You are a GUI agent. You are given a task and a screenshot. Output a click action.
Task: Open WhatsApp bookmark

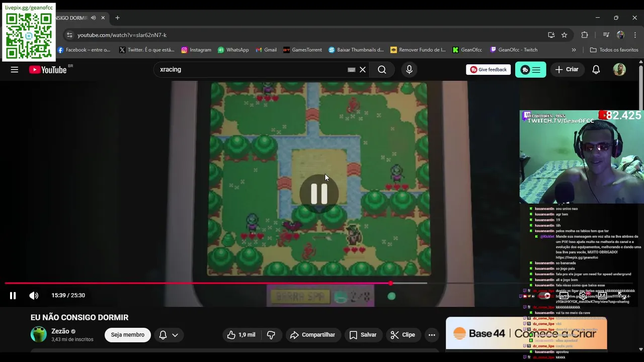pyautogui.click(x=233, y=50)
